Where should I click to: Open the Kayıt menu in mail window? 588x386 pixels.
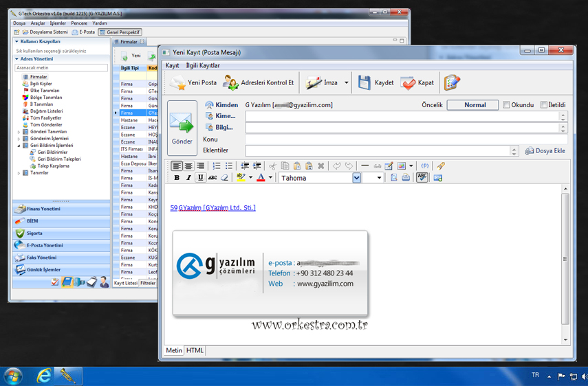[172, 65]
